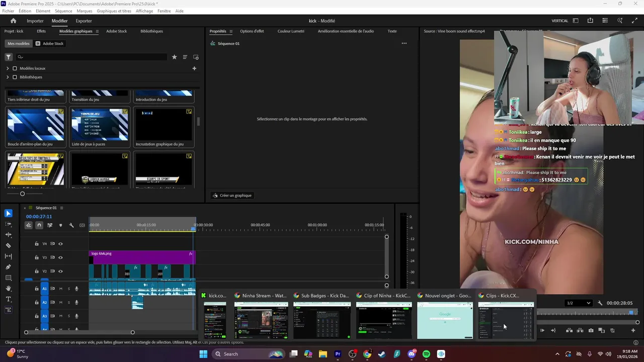
Task: Click the Export Frame camera icon
Action: tap(591, 330)
